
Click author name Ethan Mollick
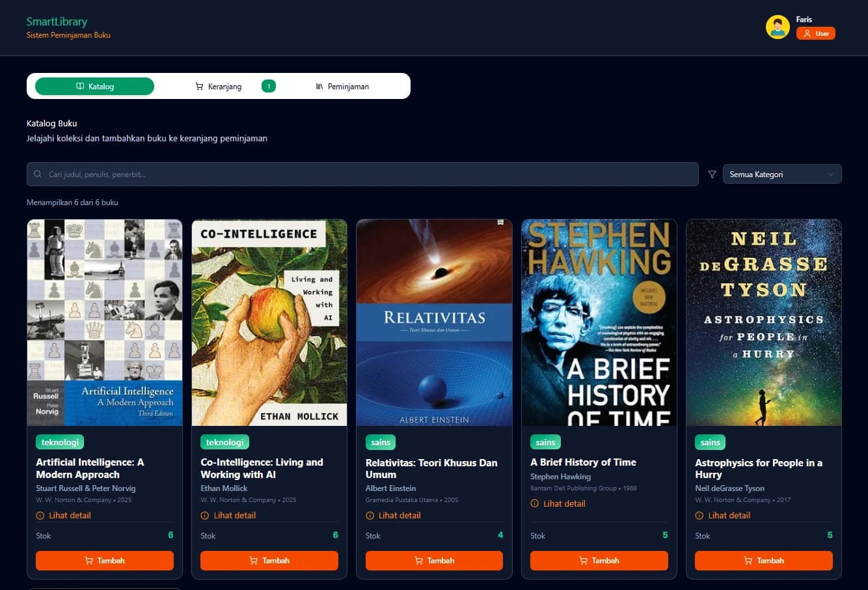click(224, 488)
